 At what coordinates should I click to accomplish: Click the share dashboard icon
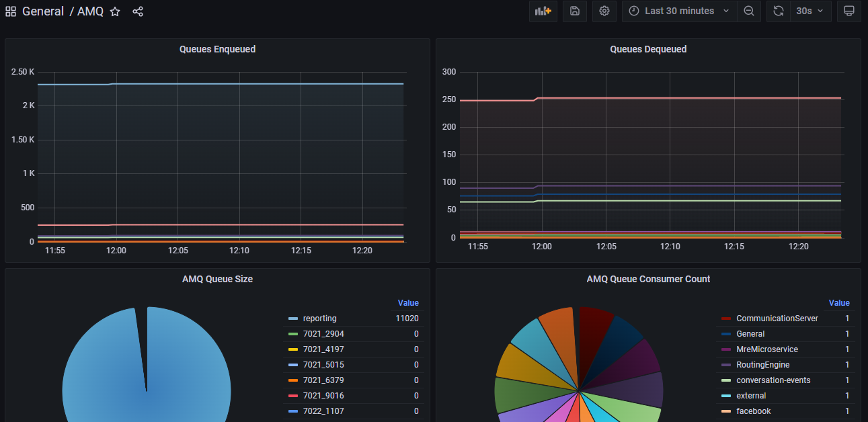coord(138,11)
